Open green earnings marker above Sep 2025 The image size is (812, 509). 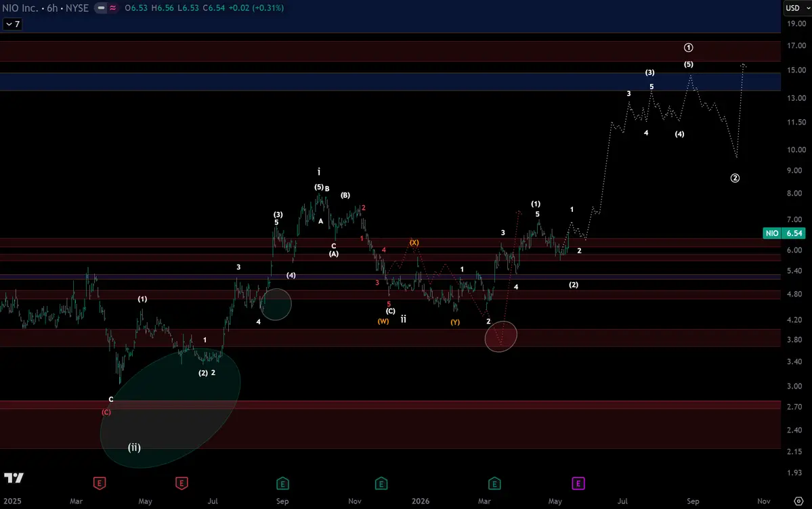pyautogui.click(x=282, y=484)
